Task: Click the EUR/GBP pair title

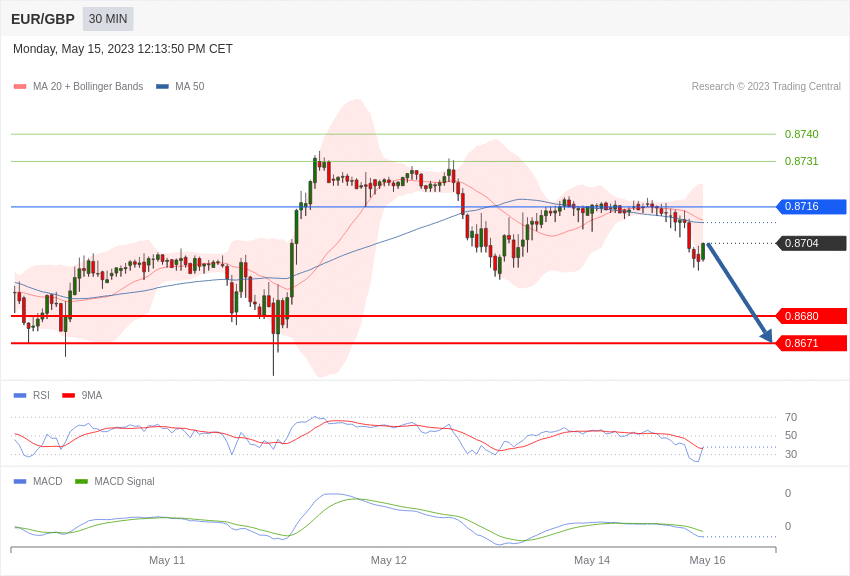Action: point(43,20)
